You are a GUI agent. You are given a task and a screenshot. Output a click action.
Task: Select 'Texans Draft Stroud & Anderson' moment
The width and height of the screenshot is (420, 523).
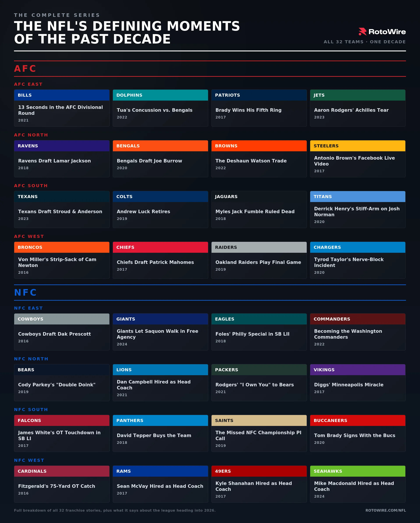pos(60,211)
